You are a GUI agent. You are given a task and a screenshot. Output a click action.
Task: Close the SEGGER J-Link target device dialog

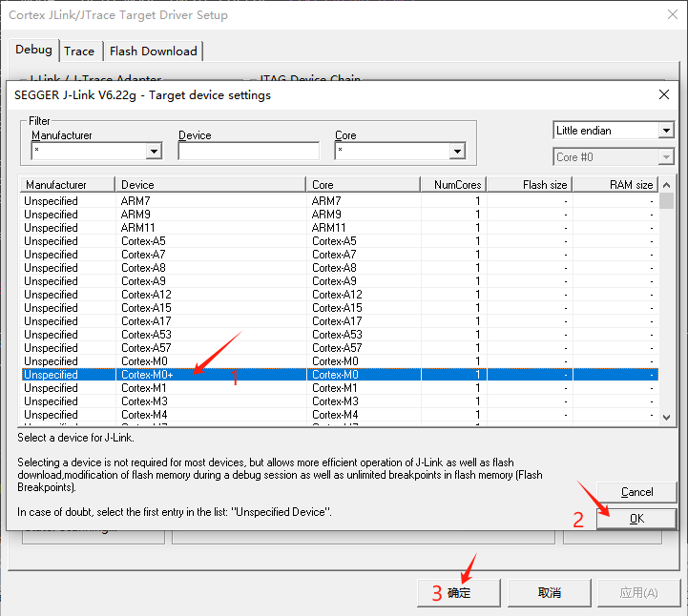(x=664, y=94)
